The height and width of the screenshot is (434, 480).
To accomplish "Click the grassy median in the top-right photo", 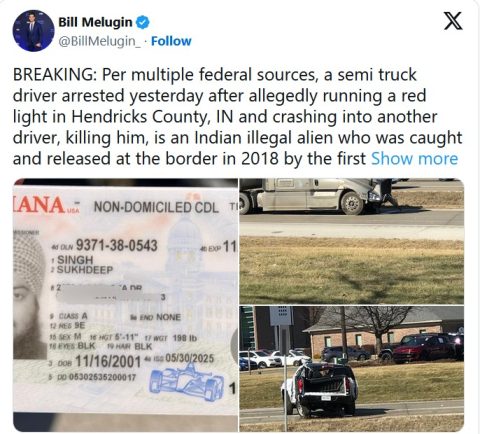I will (x=352, y=271).
